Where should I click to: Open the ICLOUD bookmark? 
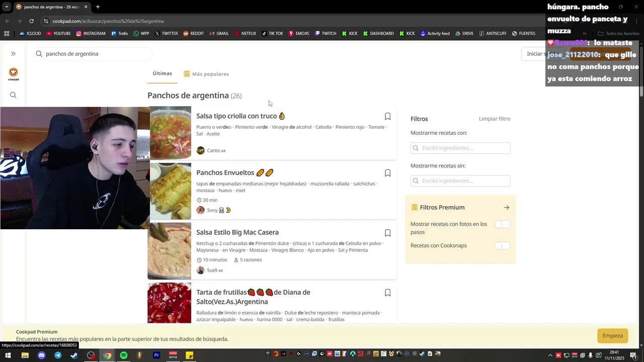30,34
